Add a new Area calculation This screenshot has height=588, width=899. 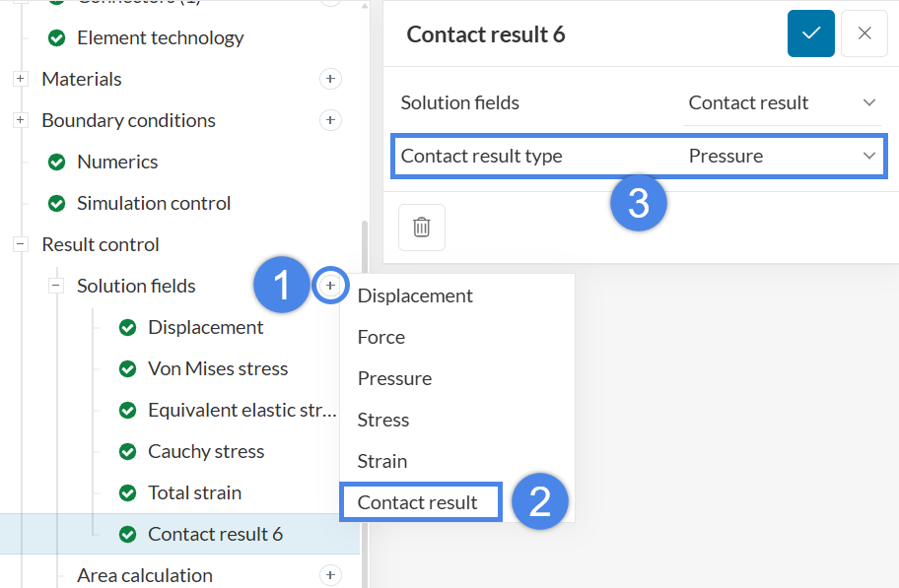(x=330, y=575)
